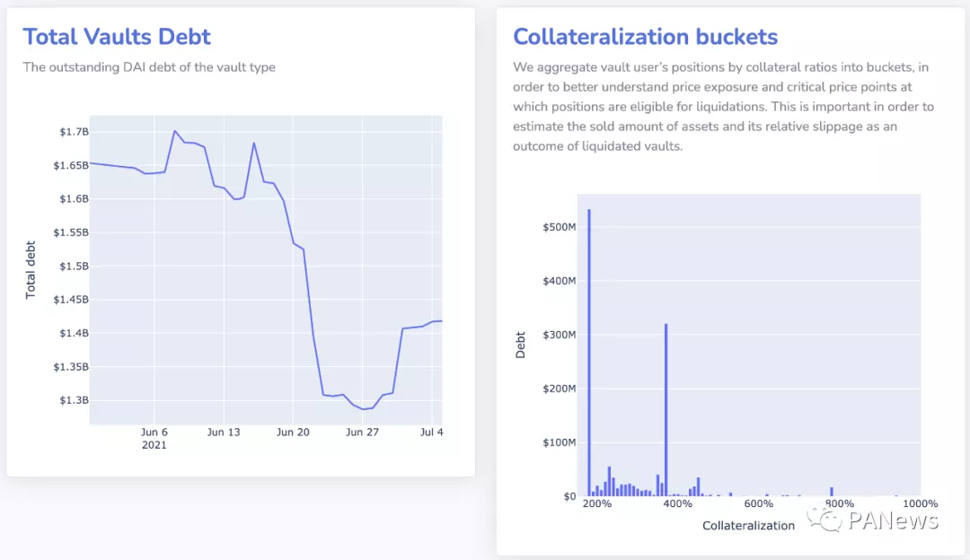Click the 600% collateralization axis label
This screenshot has height=560, width=970.
click(x=759, y=503)
